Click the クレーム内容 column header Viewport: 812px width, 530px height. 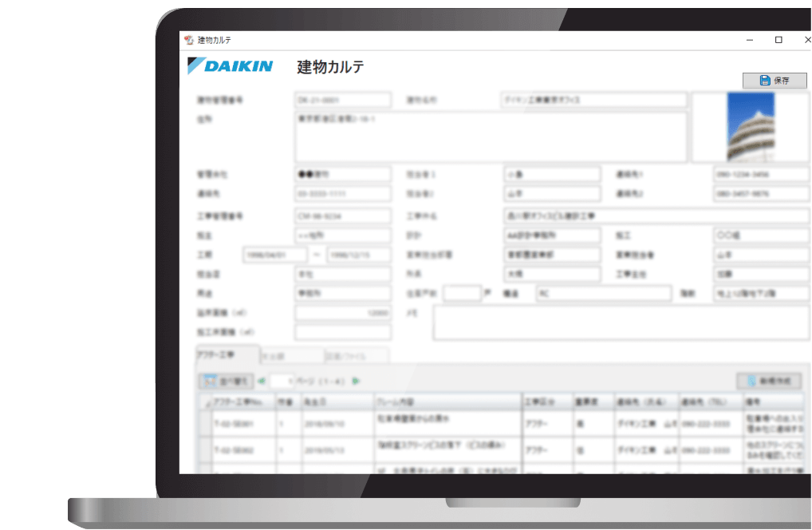[447, 401]
